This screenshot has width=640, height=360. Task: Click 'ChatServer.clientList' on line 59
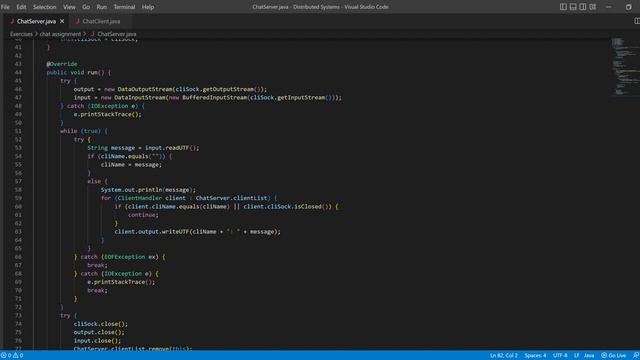(231, 198)
